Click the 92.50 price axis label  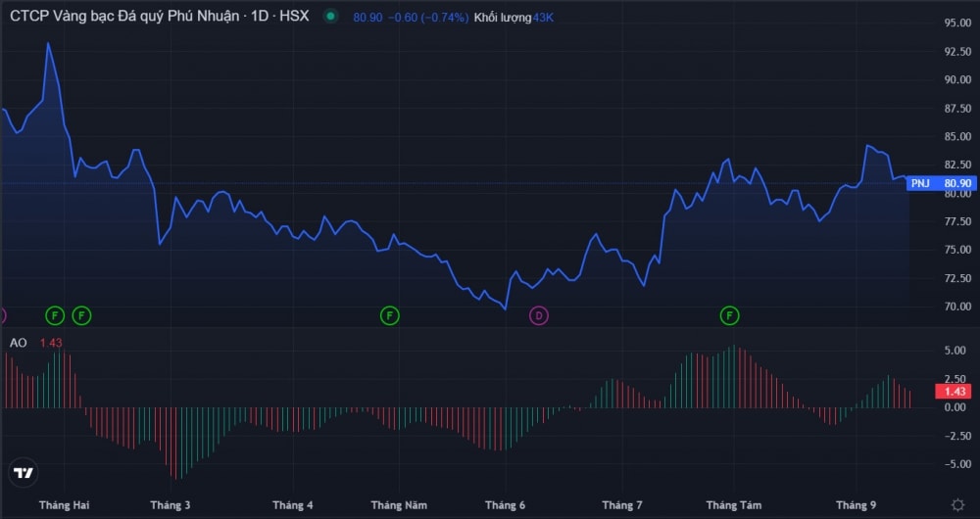957,51
